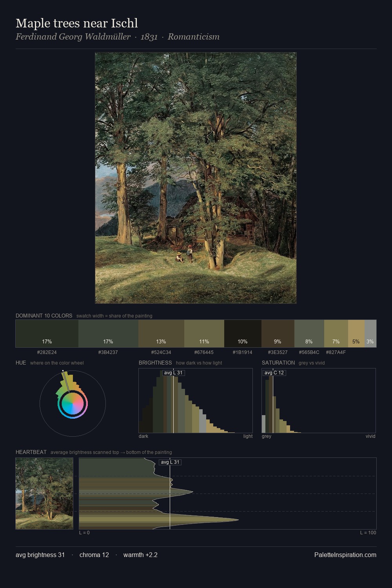Image resolution: width=392 pixels, height=588 pixels.
Task: Select the 5% tan swatch
Action: point(356,334)
